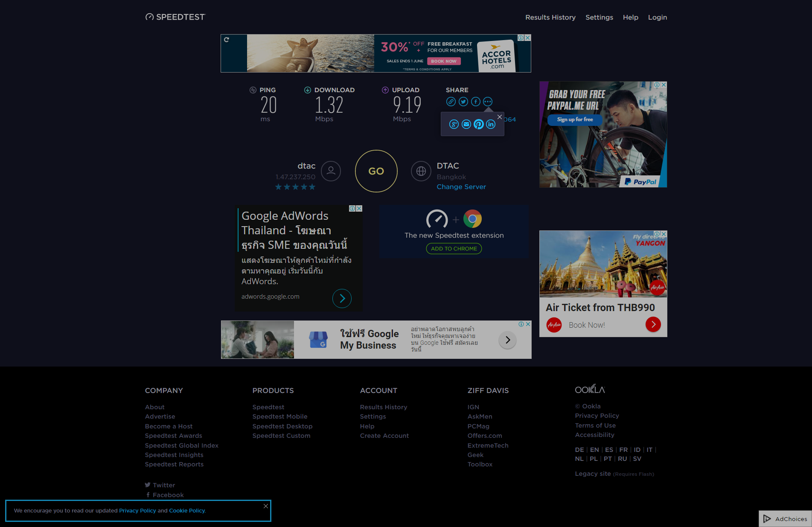
Task: Switch language to DE
Action: (579, 450)
